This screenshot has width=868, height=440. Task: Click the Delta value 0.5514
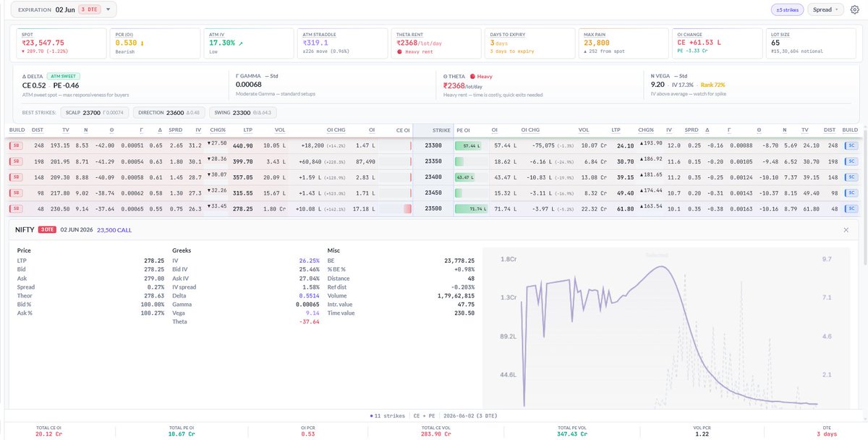(x=310, y=295)
